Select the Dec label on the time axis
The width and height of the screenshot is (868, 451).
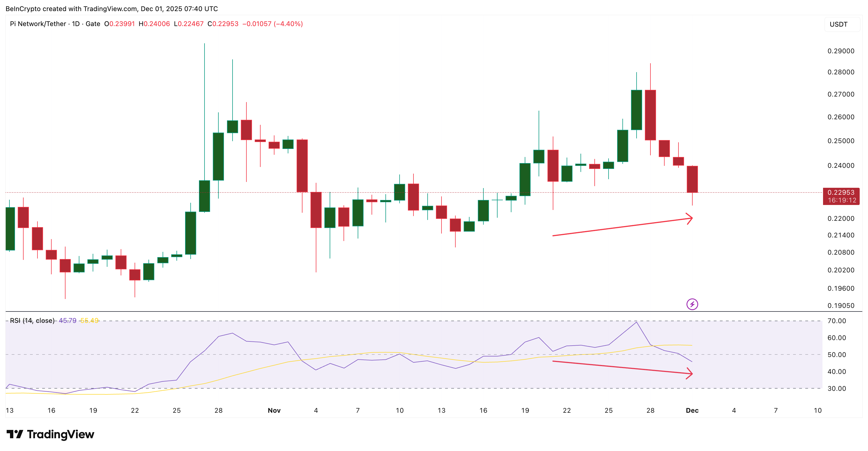692,410
